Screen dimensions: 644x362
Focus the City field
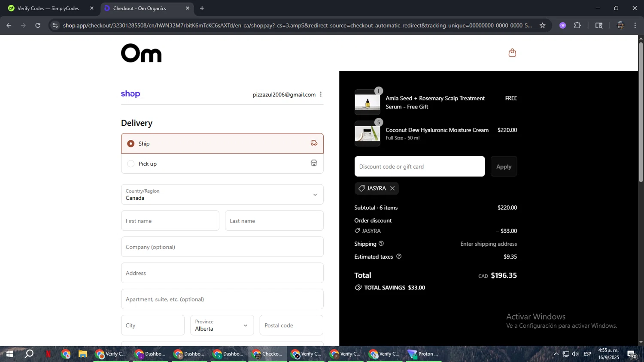153,325
